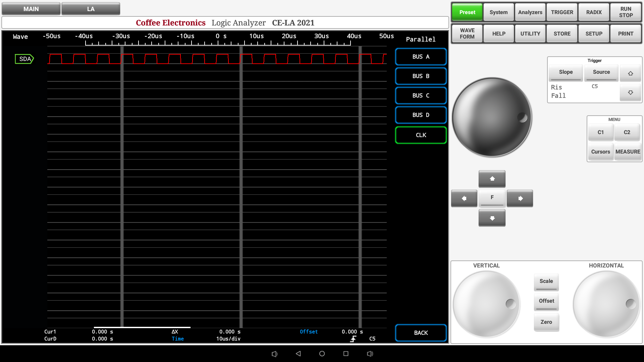
Task: Click the large rotary control knob
Action: pyautogui.click(x=492, y=117)
